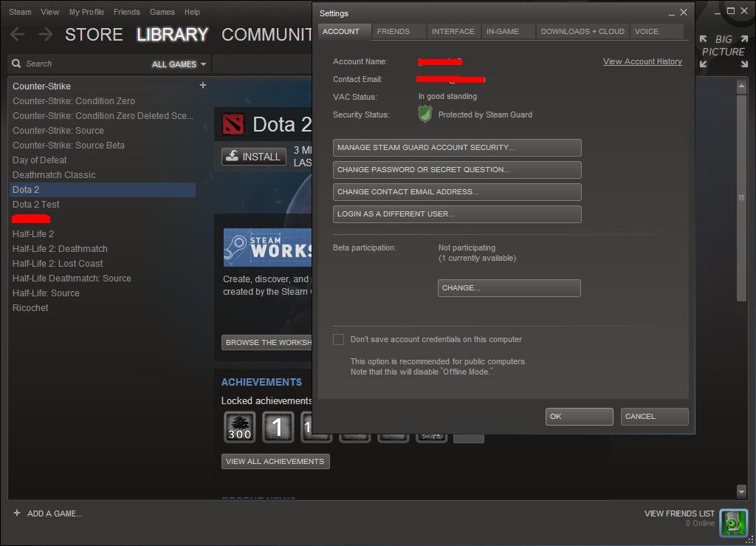The width and height of the screenshot is (756, 546).
Task: Install Dota 2
Action: 254,157
